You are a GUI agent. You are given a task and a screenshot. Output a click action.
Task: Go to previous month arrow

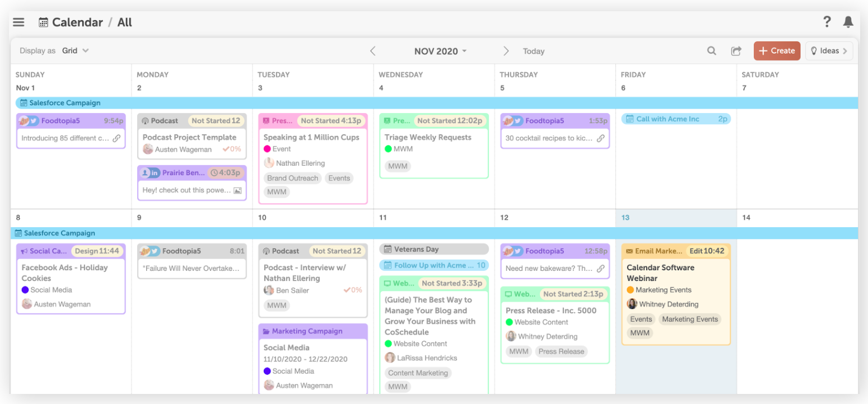coord(373,51)
